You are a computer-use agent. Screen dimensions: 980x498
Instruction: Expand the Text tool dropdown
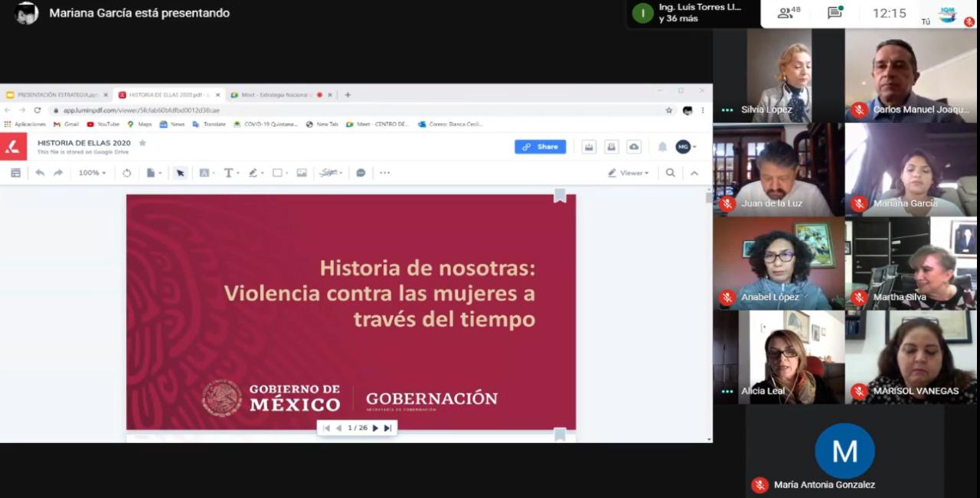(230, 173)
